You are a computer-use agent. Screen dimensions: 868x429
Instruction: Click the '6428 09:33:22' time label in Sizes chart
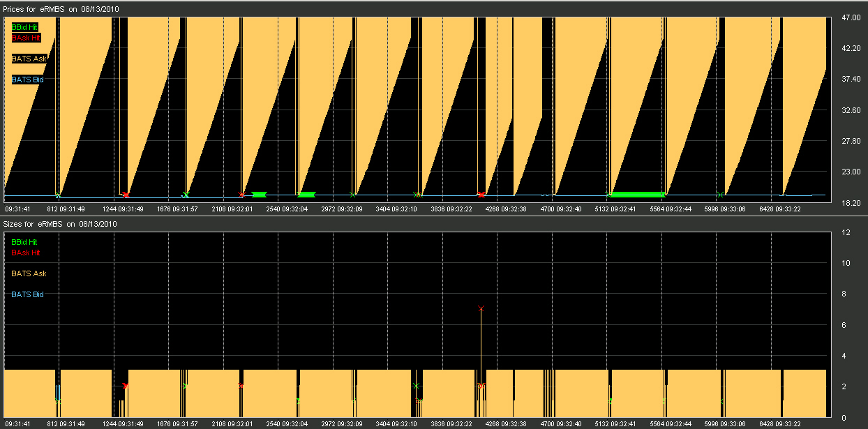pos(780,423)
